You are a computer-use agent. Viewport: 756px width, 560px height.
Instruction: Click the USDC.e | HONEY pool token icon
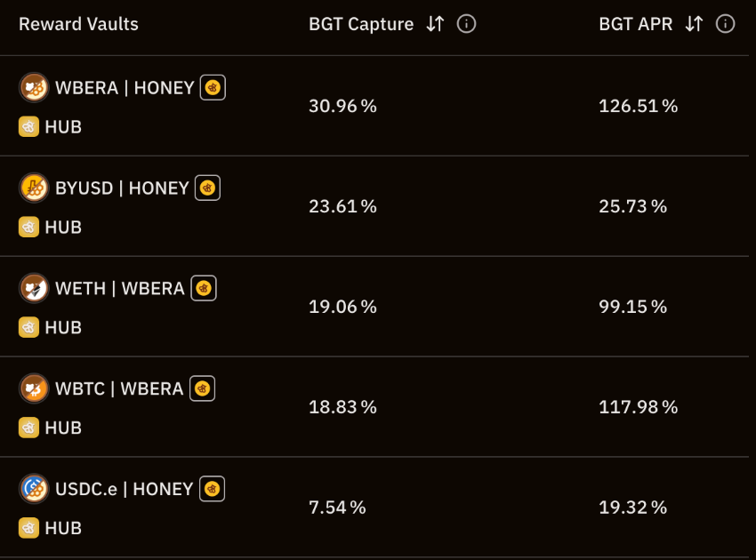coord(34,489)
